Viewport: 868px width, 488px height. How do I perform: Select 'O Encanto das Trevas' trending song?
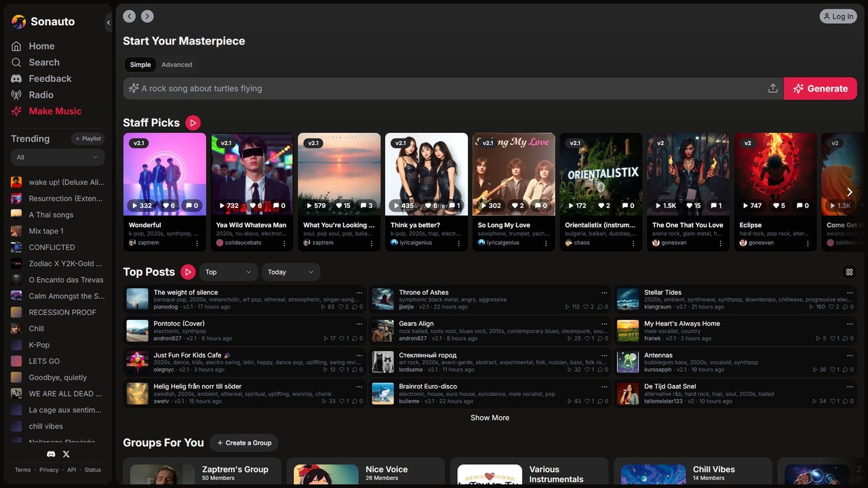coord(58,280)
